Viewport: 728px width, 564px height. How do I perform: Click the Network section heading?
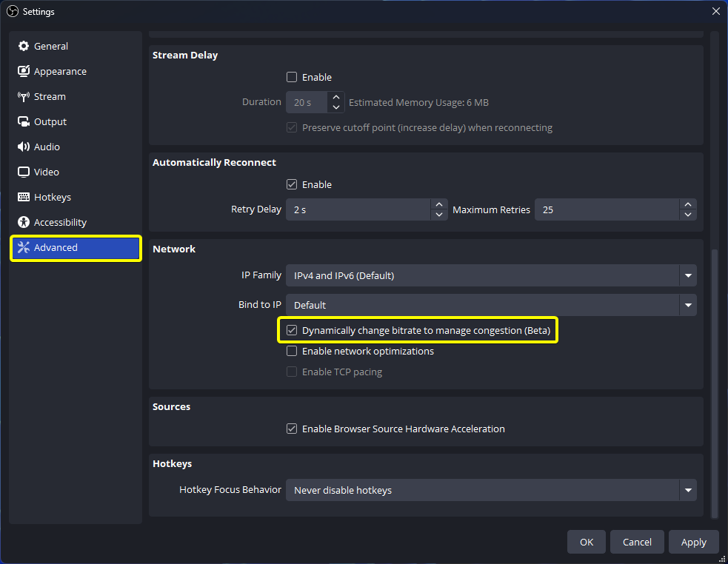pos(174,249)
